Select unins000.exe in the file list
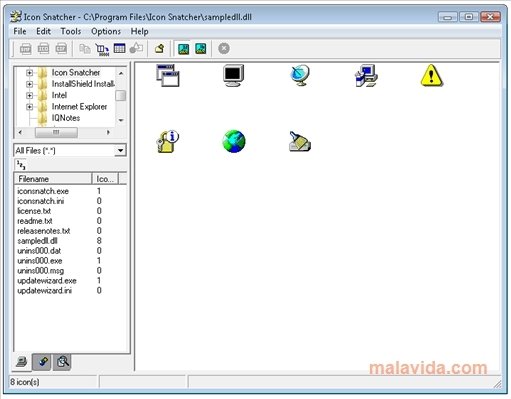The image size is (511, 399). pos(40,261)
